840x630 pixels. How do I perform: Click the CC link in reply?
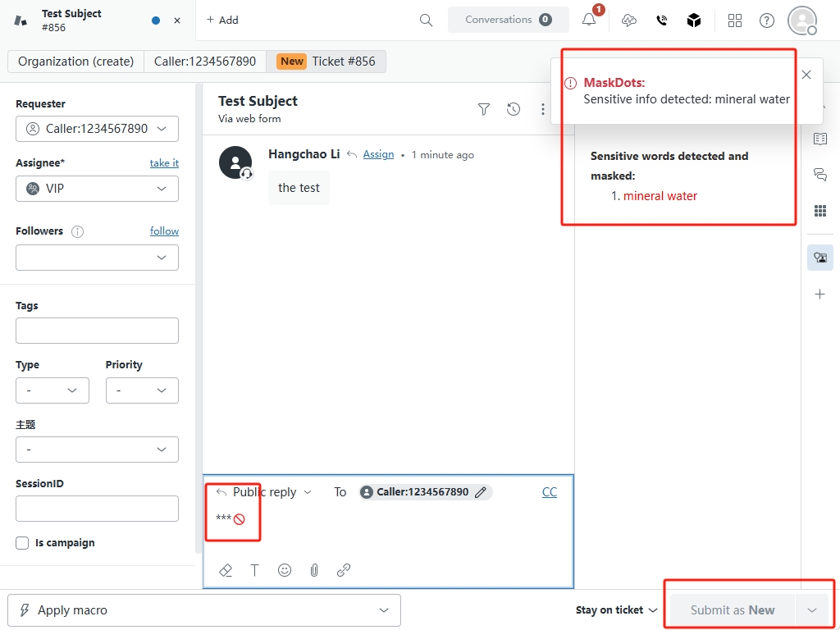(550, 492)
